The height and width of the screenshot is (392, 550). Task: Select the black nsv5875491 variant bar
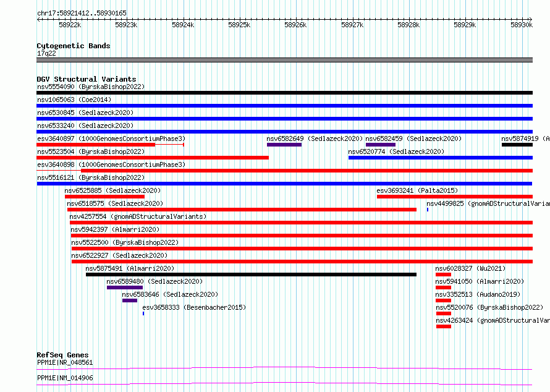click(x=251, y=275)
